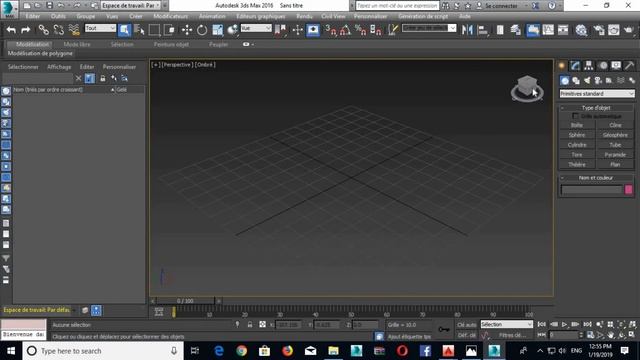This screenshot has height=360, width=640.
Task: Click the Render teapot icon
Action: [x=629, y=30]
